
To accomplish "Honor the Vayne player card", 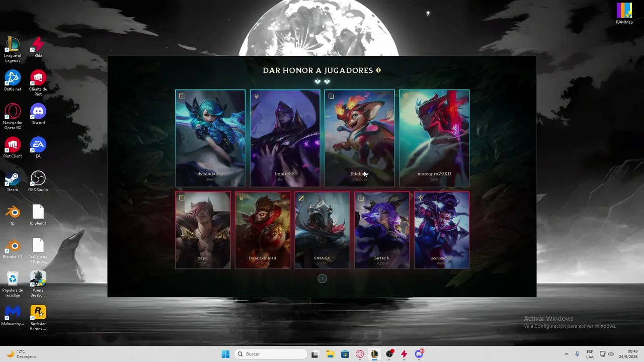I will pyautogui.click(x=442, y=230).
